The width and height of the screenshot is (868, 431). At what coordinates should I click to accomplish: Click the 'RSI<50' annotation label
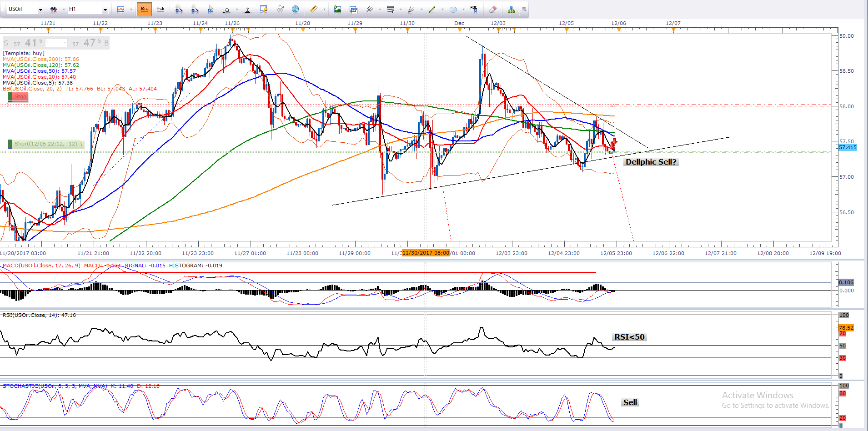(x=629, y=337)
